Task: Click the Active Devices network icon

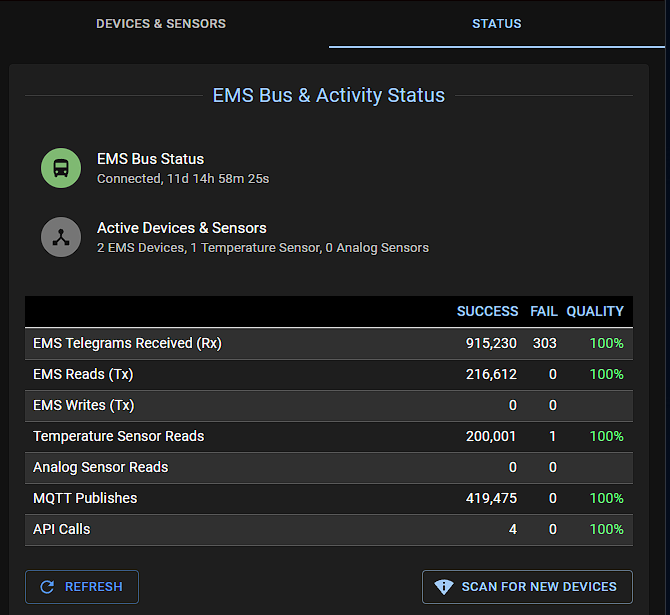Action: (x=61, y=237)
